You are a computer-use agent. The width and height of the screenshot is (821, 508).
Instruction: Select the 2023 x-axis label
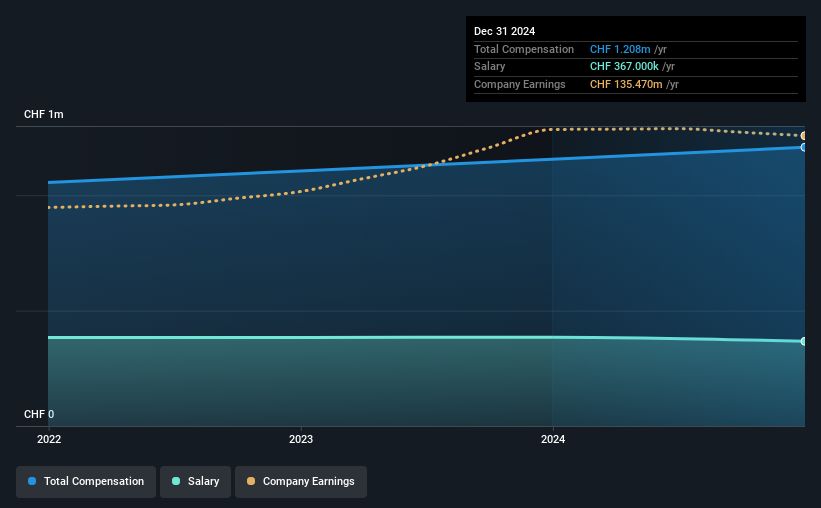(301, 439)
